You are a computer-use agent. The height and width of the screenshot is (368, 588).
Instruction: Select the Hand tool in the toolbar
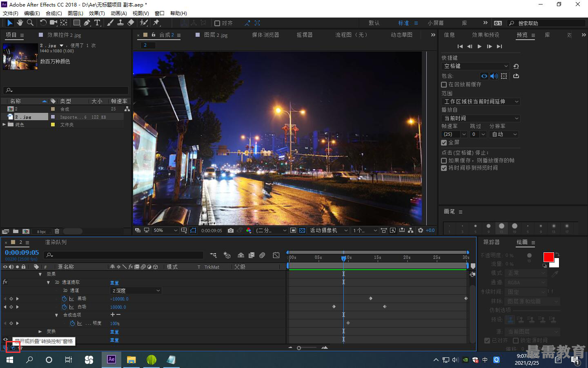(20, 23)
